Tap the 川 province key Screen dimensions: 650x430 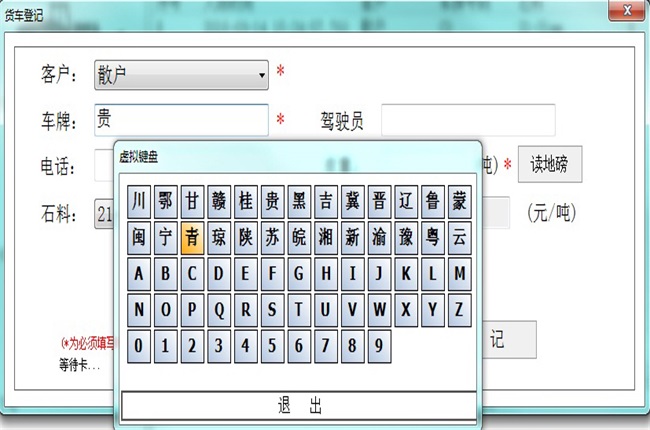pos(139,201)
